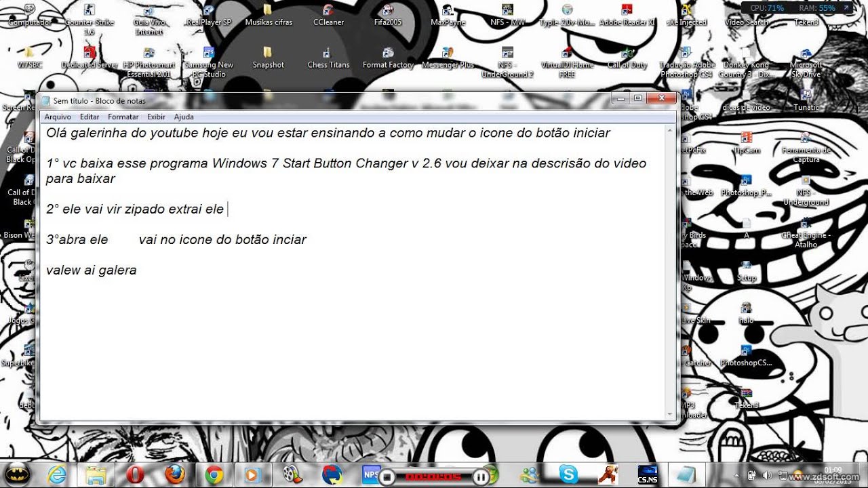The image size is (868, 488).
Task: Pause the screen recording
Action: [481, 477]
